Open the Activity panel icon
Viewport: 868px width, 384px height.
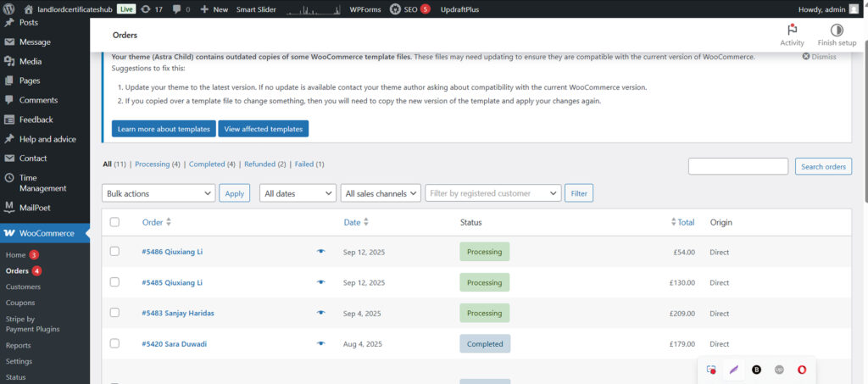point(792,30)
